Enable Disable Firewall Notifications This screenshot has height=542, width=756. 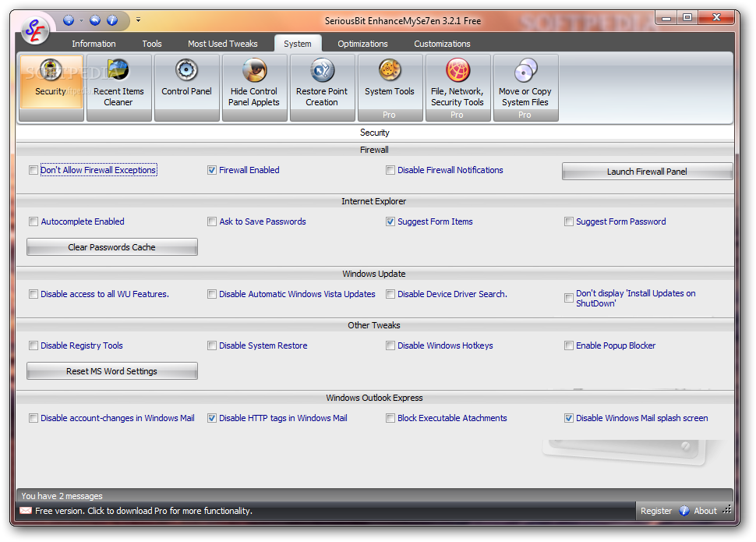[x=390, y=170]
